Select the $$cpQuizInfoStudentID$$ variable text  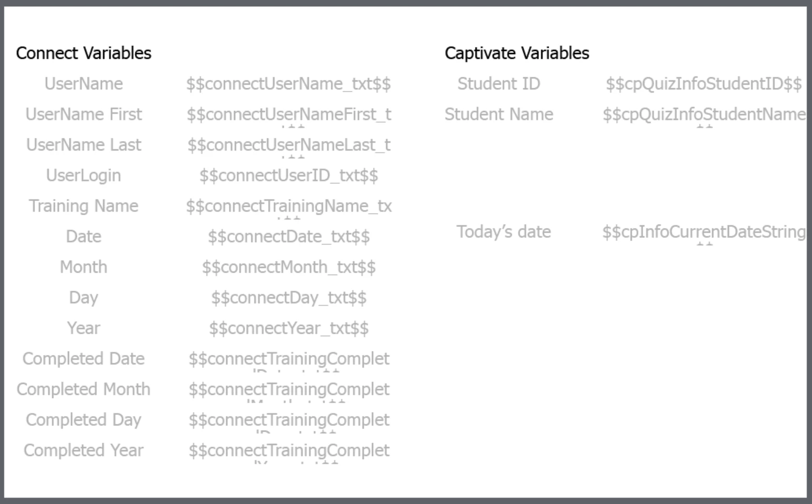click(704, 84)
